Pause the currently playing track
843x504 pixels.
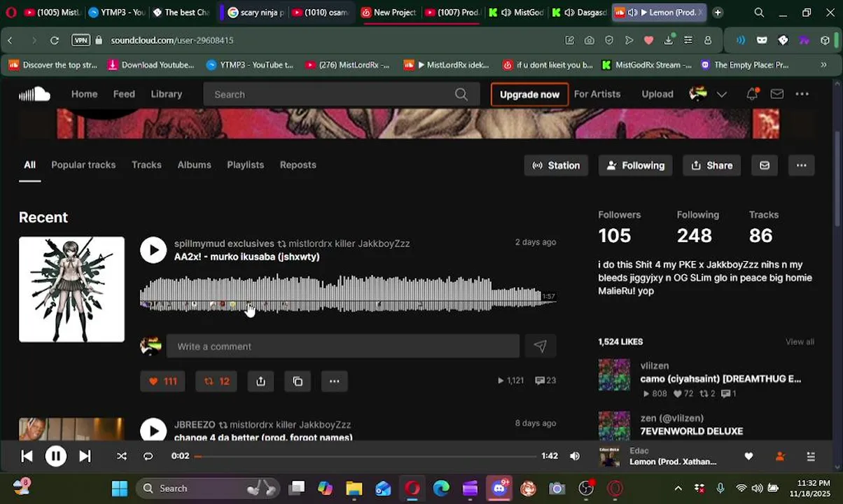[55, 456]
